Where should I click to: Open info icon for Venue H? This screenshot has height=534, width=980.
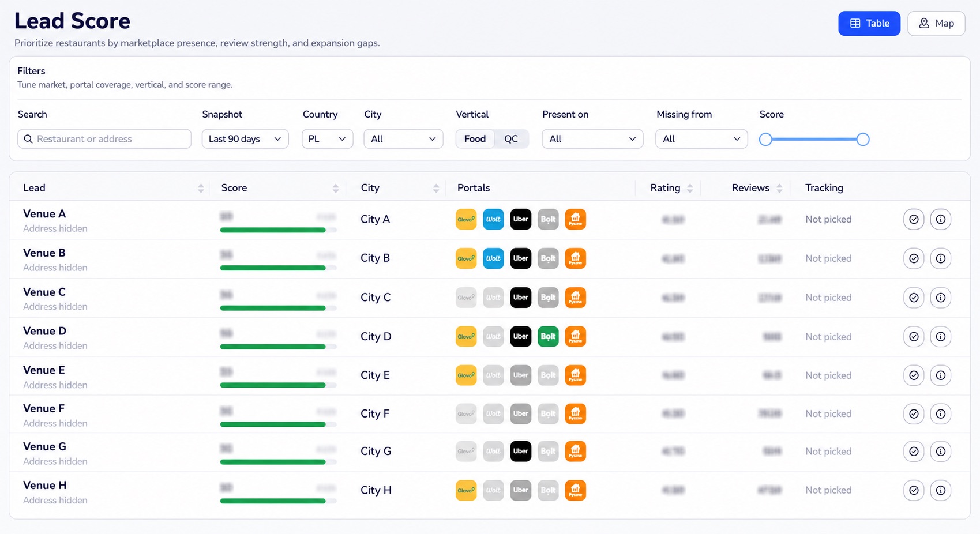(x=941, y=490)
